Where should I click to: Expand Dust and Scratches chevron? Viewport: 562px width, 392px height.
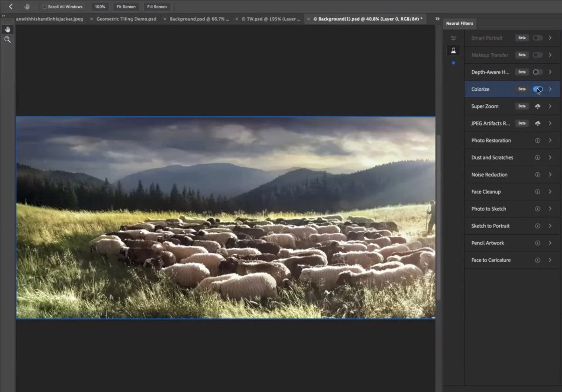[x=550, y=157]
